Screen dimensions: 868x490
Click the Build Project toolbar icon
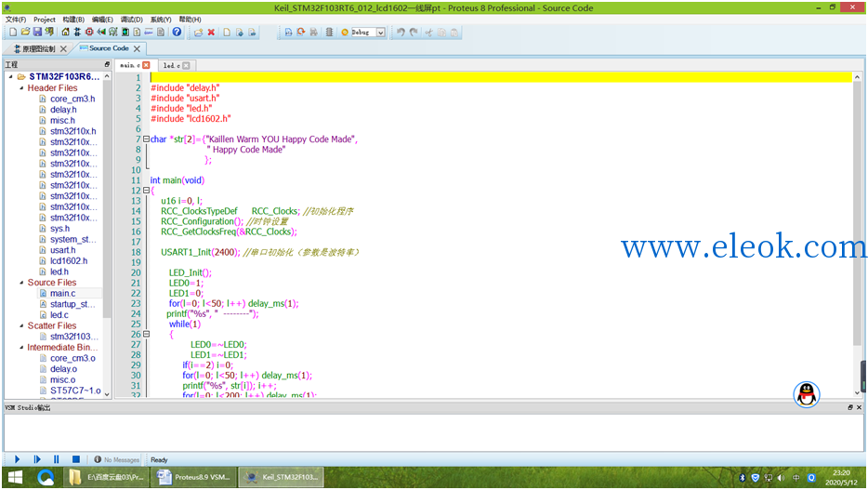click(x=288, y=33)
